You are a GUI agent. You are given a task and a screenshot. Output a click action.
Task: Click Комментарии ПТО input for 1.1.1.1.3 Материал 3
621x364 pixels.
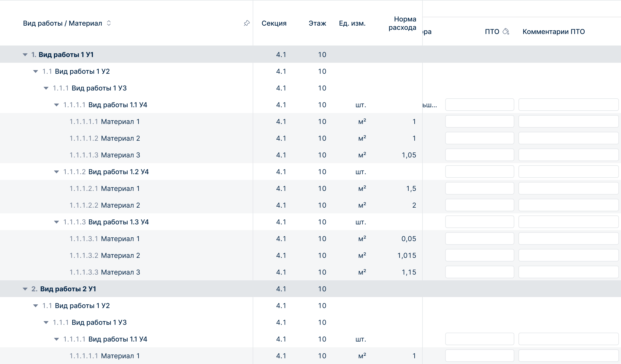pos(568,155)
